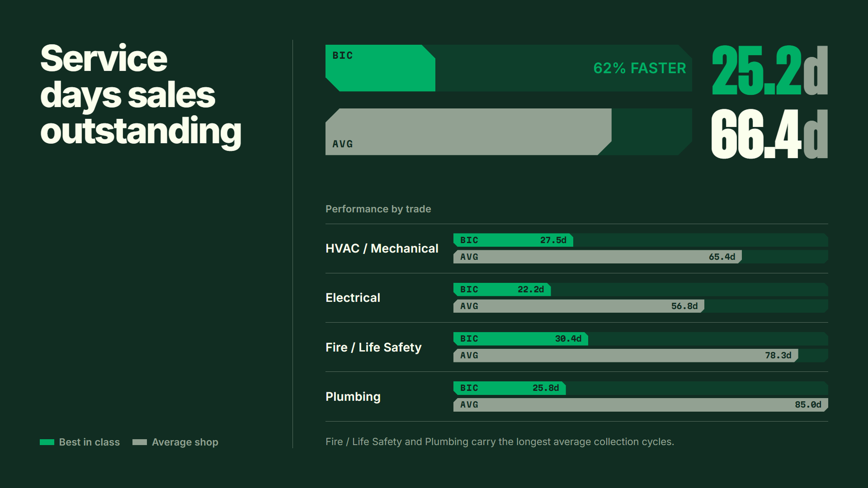The image size is (868, 488).
Task: Select the large AVG gray bar
Action: pyautogui.click(x=468, y=131)
